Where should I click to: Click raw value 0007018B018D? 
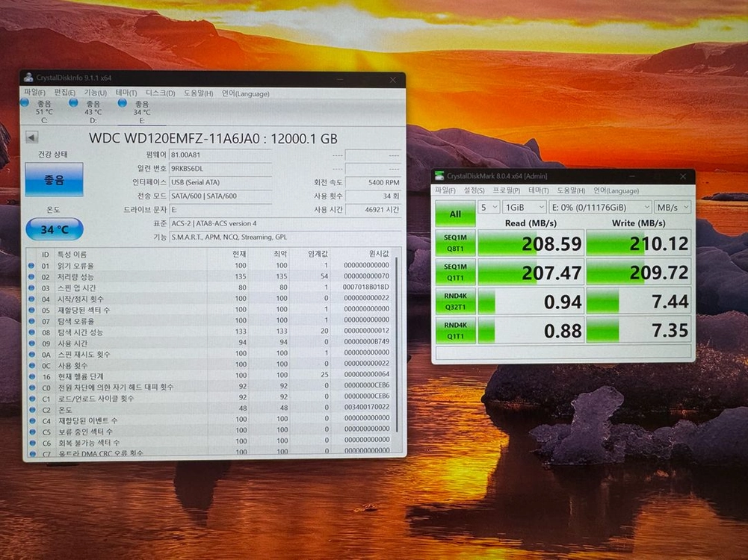point(366,287)
